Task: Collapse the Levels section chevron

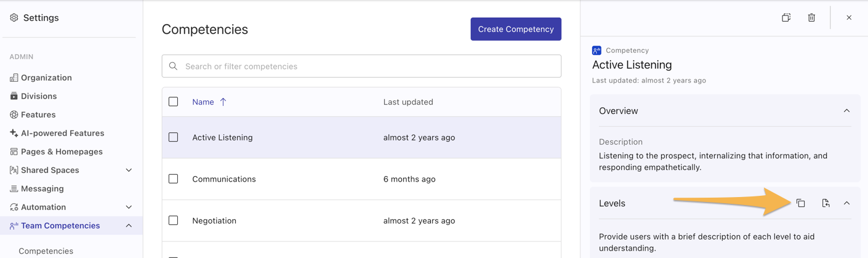Action: (846, 203)
